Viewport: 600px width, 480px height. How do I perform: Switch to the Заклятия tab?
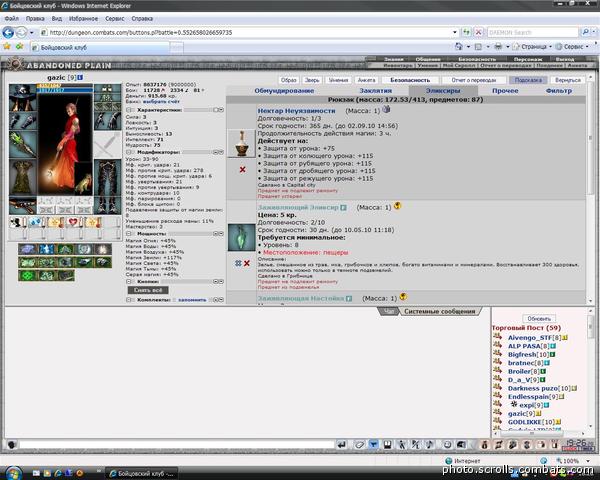click(375, 91)
